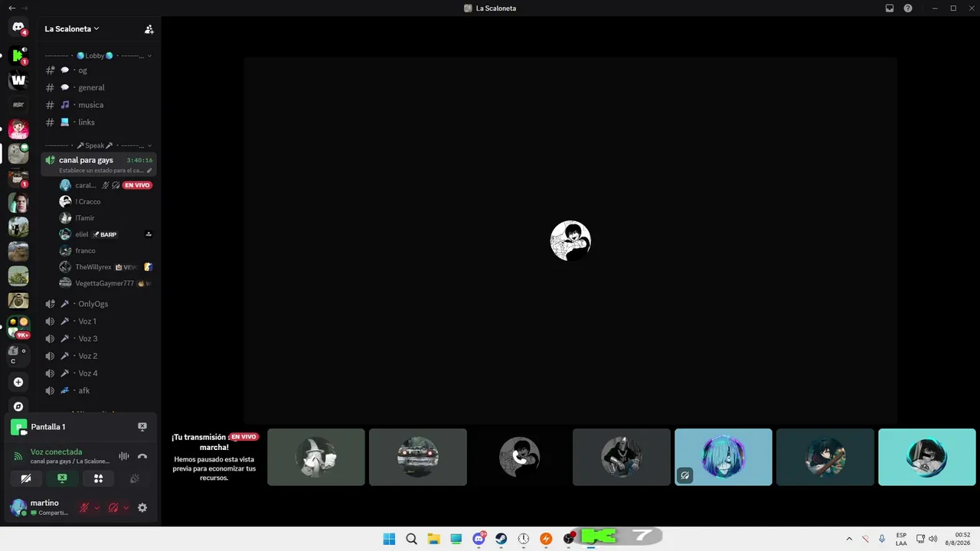Select user franco in voice channel
The width and height of the screenshot is (980, 551).
point(106,251)
